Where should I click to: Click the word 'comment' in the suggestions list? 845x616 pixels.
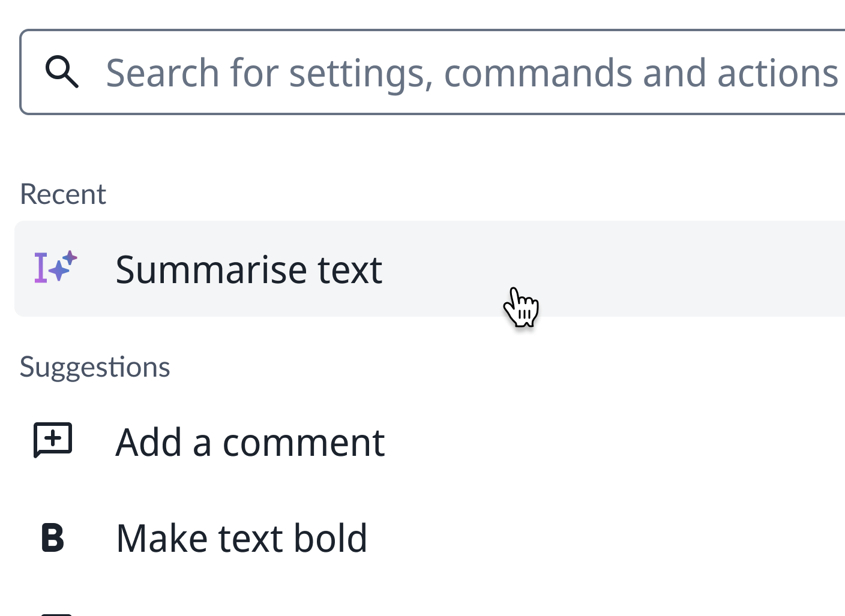tap(304, 443)
